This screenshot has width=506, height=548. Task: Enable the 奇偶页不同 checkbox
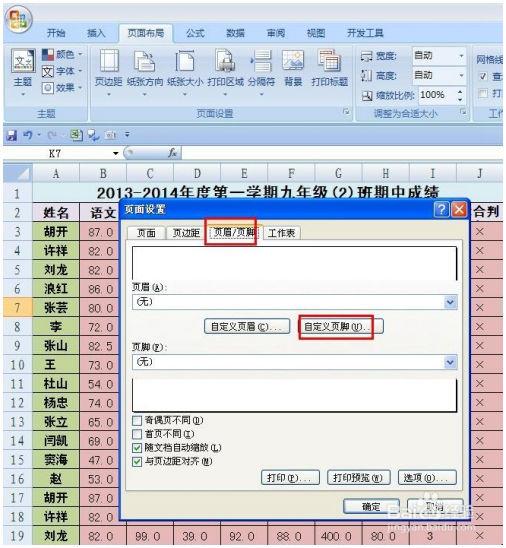point(137,420)
